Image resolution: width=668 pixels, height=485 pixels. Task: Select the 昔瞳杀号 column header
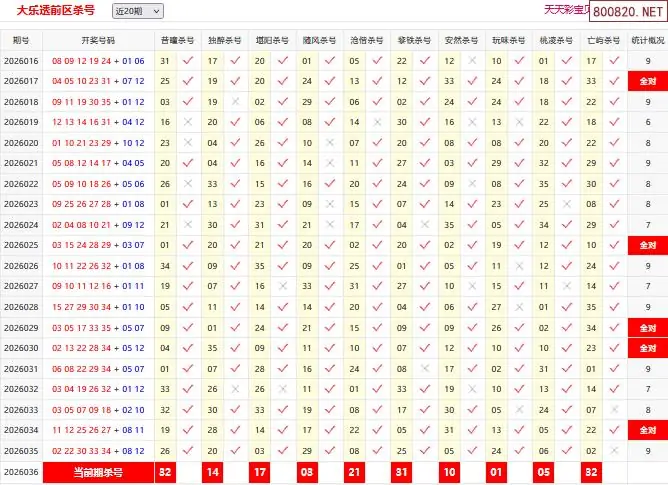click(176, 41)
